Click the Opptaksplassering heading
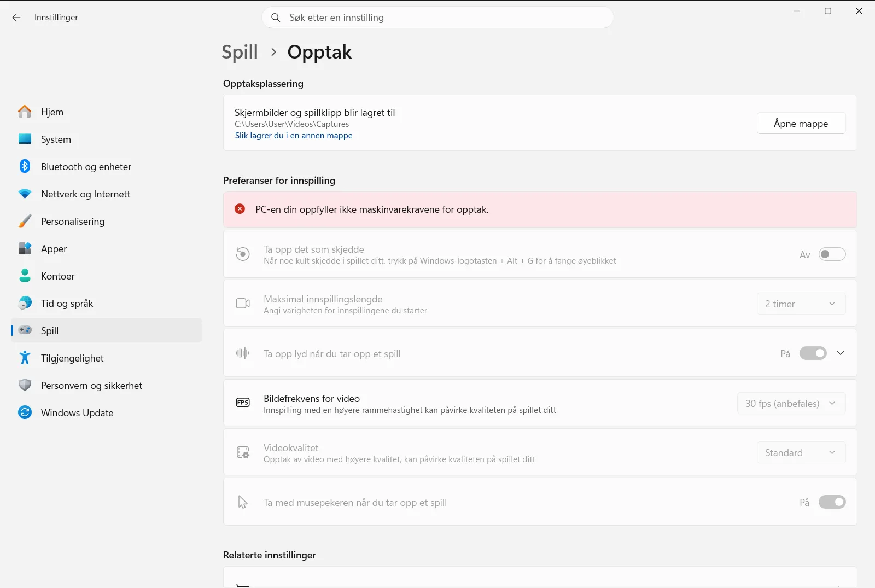The height and width of the screenshot is (588, 875). [263, 84]
